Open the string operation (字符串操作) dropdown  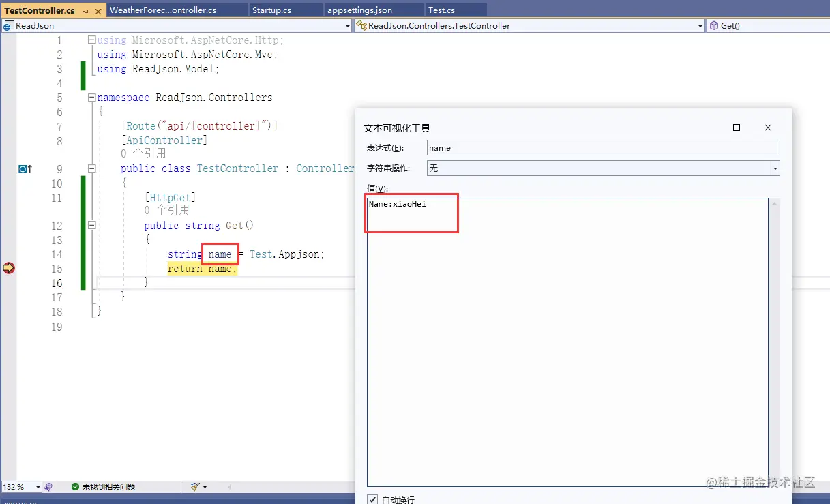point(775,168)
